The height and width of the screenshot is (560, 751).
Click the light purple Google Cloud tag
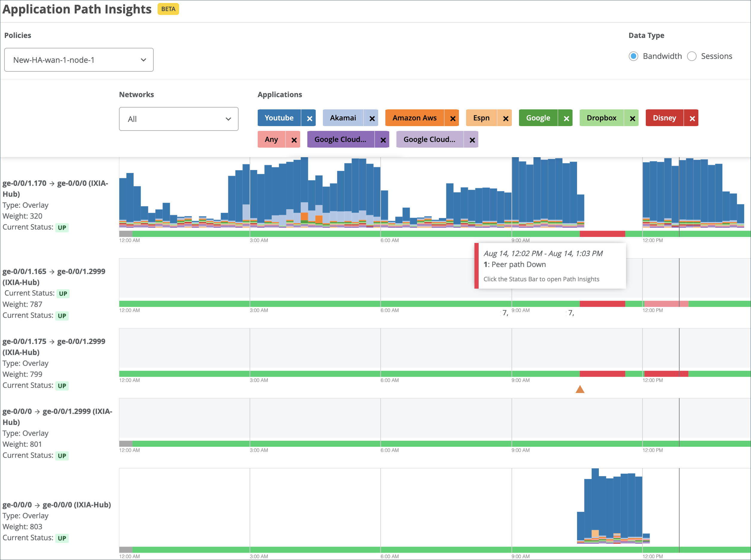[429, 140]
